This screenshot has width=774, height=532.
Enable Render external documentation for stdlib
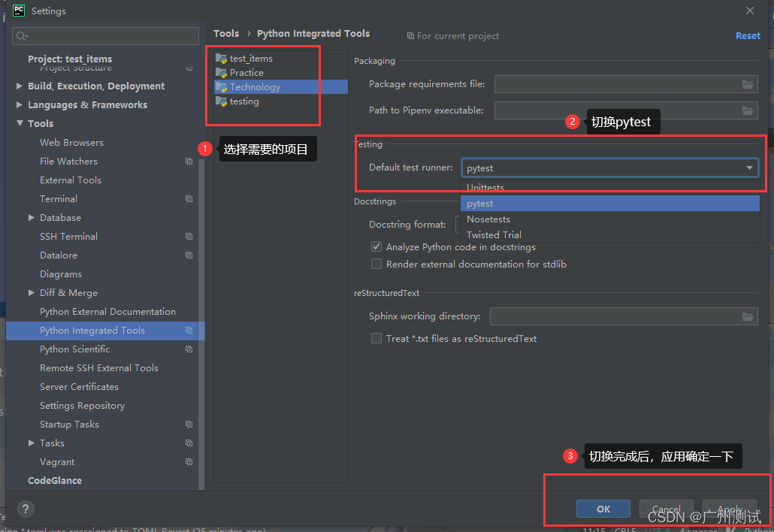coord(376,264)
